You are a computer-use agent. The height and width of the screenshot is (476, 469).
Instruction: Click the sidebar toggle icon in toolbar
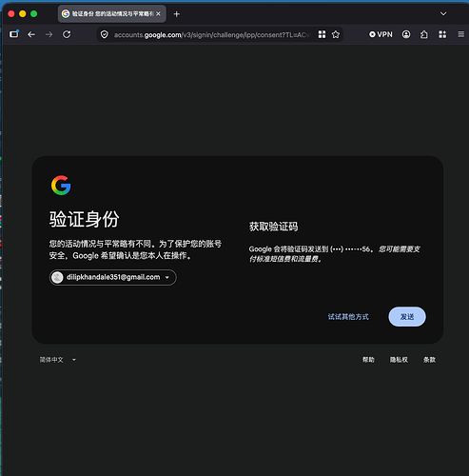14,34
